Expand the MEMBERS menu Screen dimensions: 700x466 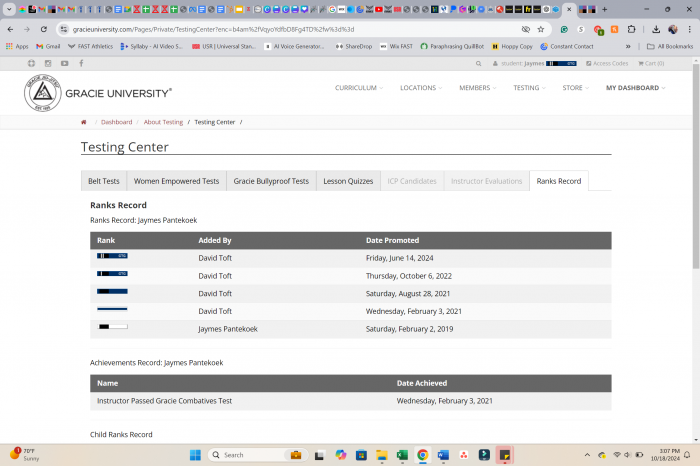(x=478, y=88)
